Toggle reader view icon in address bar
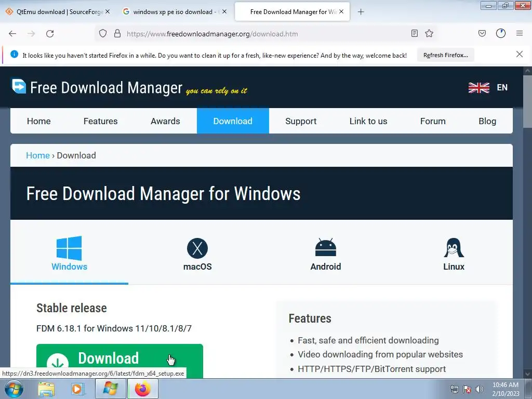Image resolution: width=532 pixels, height=399 pixels. pyautogui.click(x=414, y=33)
